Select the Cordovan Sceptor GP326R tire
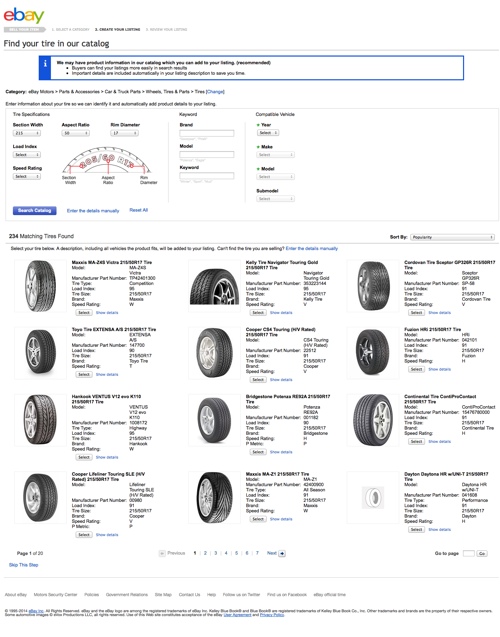The image size is (500, 637). 416,313
